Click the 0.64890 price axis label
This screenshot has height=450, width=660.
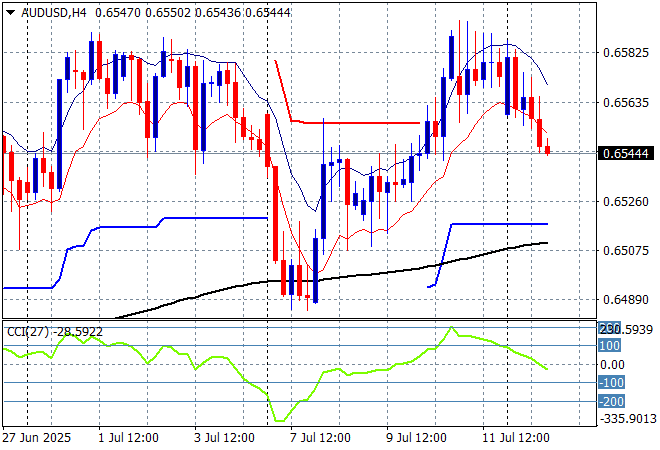[625, 299]
